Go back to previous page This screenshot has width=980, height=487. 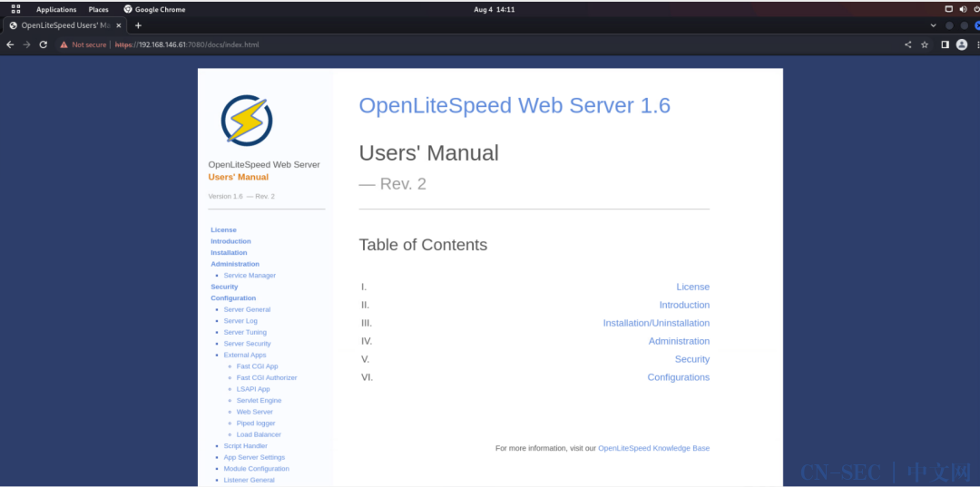click(10, 44)
